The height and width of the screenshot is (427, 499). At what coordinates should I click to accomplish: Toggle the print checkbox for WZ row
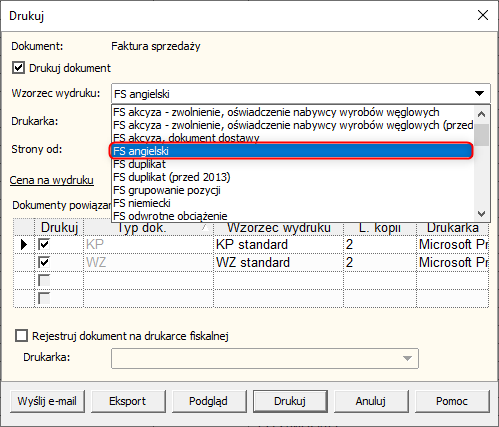pyautogui.click(x=44, y=262)
